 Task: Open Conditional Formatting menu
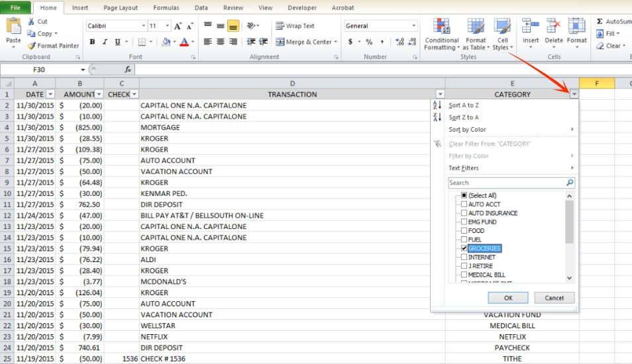tap(442, 34)
